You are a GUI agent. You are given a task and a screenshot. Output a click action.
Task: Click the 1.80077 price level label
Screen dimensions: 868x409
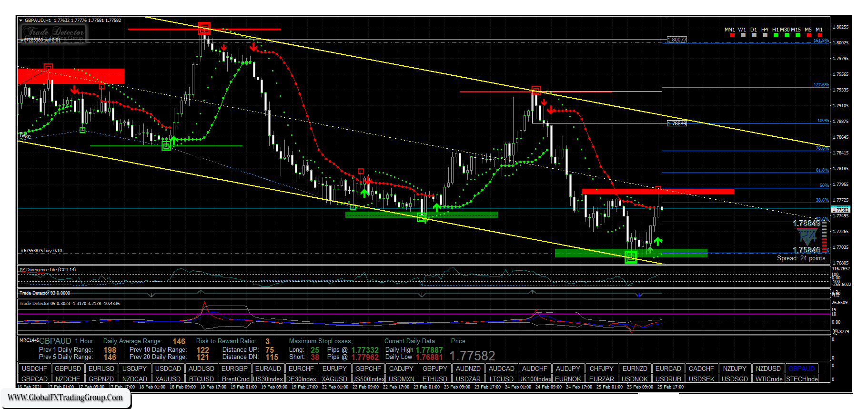pyautogui.click(x=677, y=40)
